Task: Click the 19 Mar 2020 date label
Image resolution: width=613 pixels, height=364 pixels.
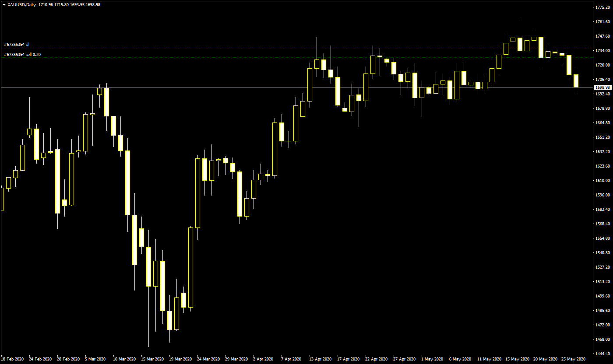Action: tap(180, 359)
